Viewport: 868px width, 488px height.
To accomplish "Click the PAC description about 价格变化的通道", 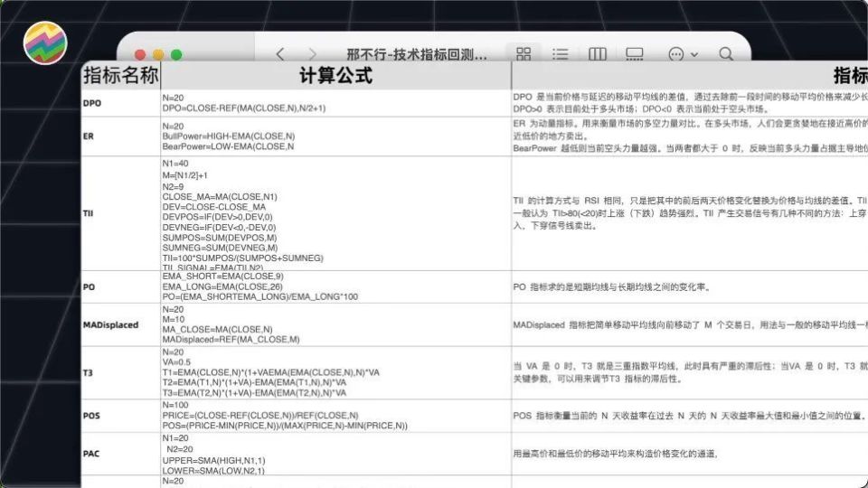I will tap(616, 454).
